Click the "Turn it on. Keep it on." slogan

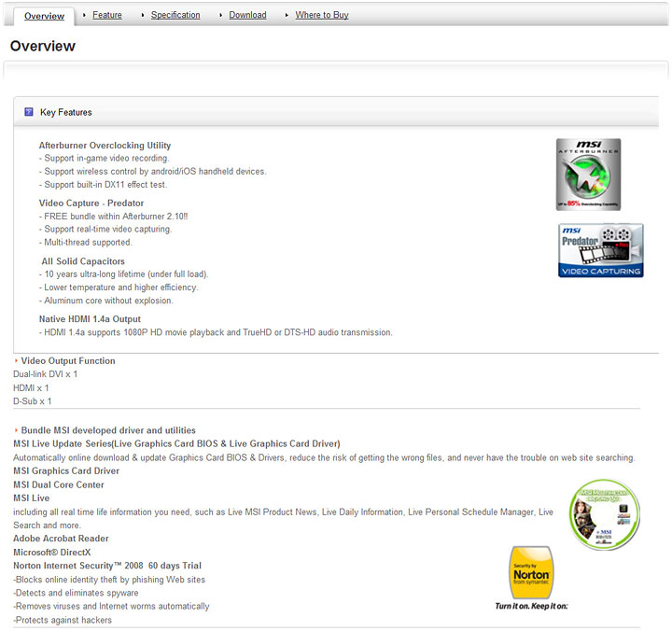click(531, 606)
